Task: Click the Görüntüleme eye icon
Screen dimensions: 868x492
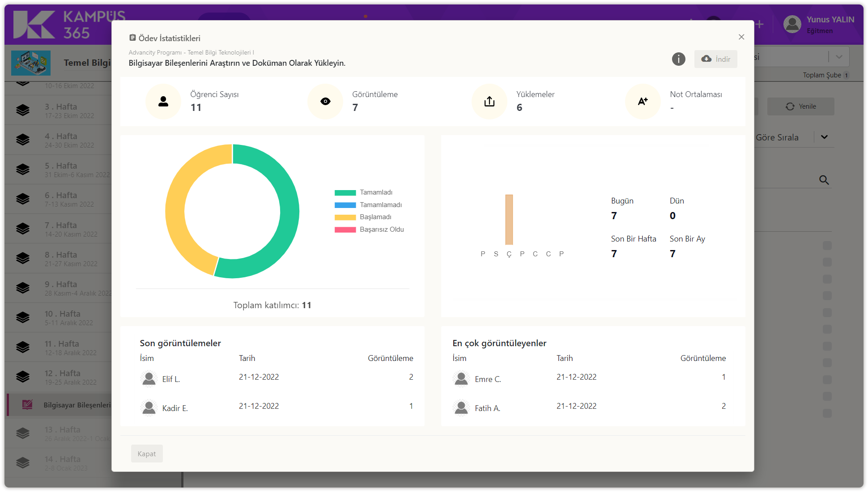Action: [x=325, y=102]
